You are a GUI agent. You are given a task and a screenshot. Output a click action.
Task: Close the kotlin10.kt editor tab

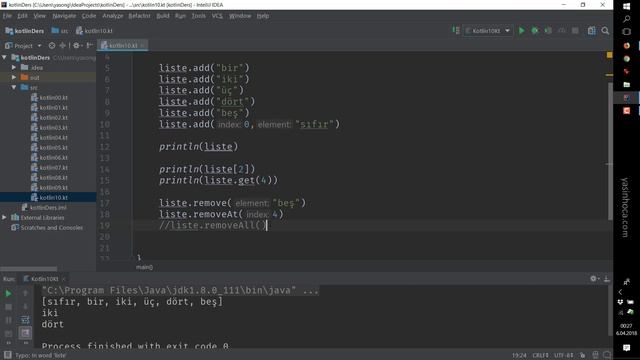(142, 45)
